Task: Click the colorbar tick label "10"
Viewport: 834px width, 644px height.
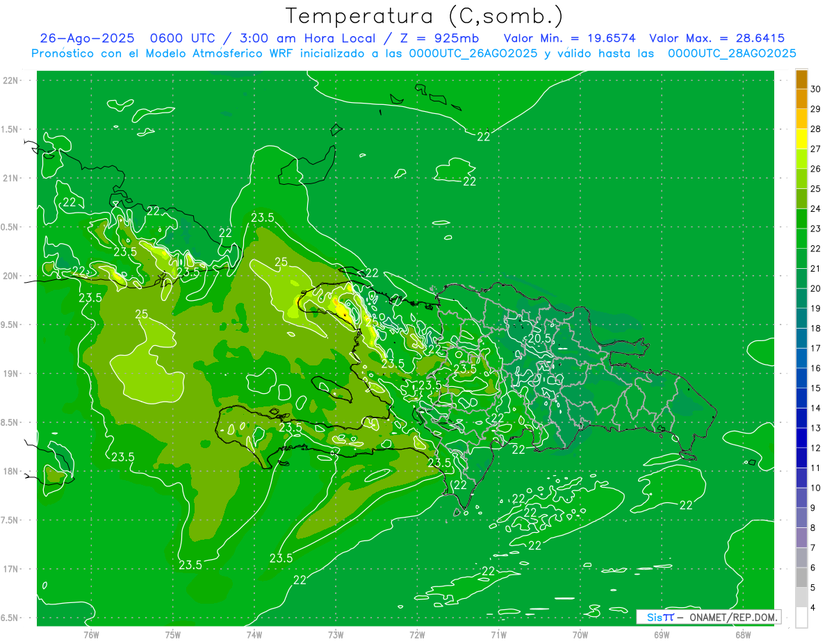Action: click(816, 488)
